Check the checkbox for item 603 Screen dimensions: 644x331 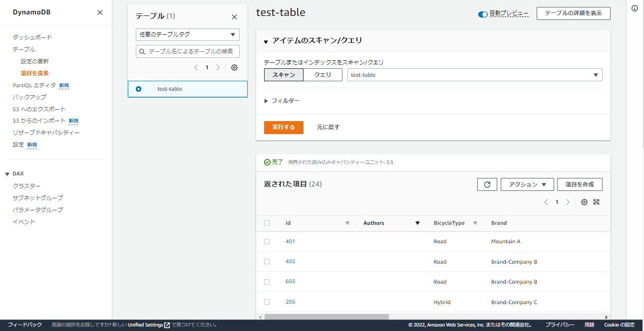[267, 282]
